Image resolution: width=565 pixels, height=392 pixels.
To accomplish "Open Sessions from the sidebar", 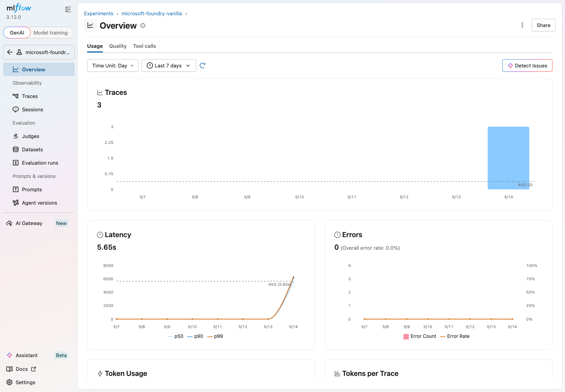I will click(x=39, y=109).
